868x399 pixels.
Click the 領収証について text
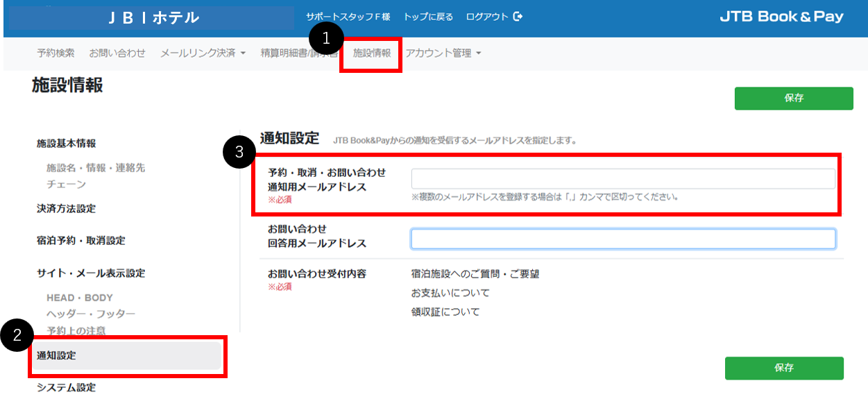[445, 312]
